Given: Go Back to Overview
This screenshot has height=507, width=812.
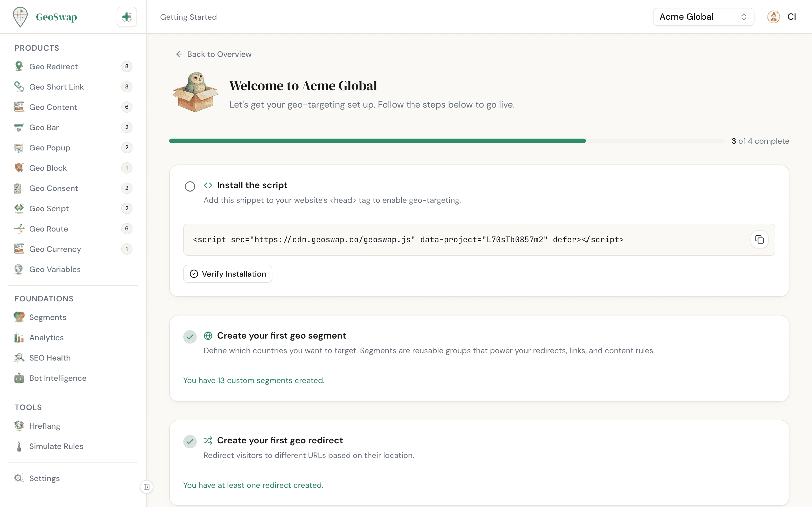Looking at the screenshot, I should (213, 54).
